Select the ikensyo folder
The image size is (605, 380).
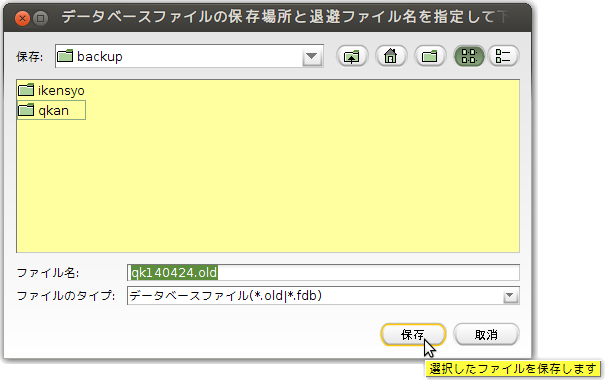(x=51, y=90)
